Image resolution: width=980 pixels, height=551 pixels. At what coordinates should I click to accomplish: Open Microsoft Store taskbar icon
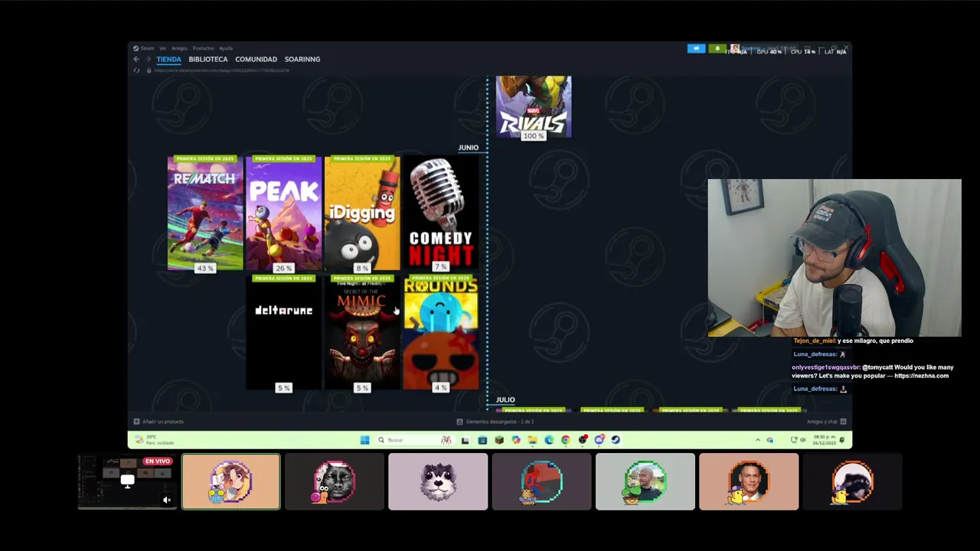click(x=482, y=440)
